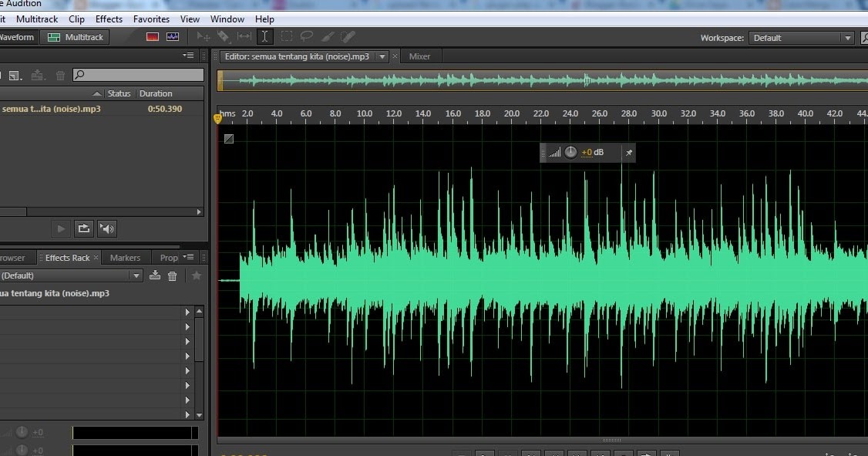
Task: Open the Editor file dropdown arrow
Action: [x=381, y=56]
